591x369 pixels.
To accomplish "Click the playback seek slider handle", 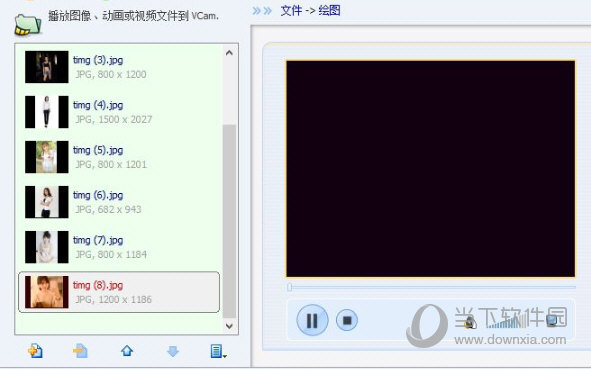I will (x=289, y=288).
